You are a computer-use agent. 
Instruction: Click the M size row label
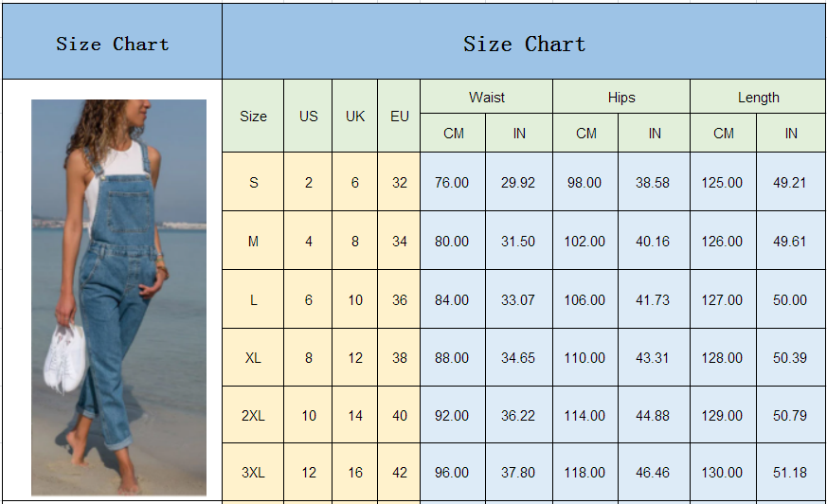(253, 242)
